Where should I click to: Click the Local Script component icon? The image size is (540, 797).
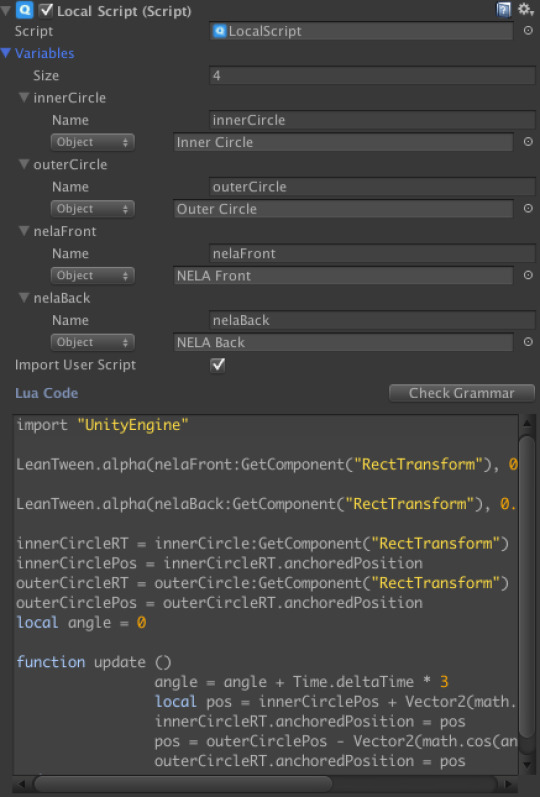[x=24, y=10]
